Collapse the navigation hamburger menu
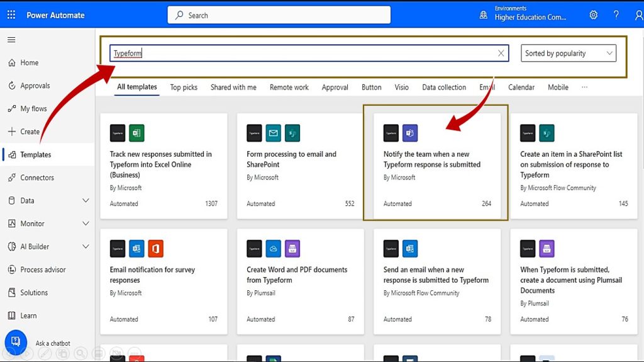644x362 pixels. [11, 40]
